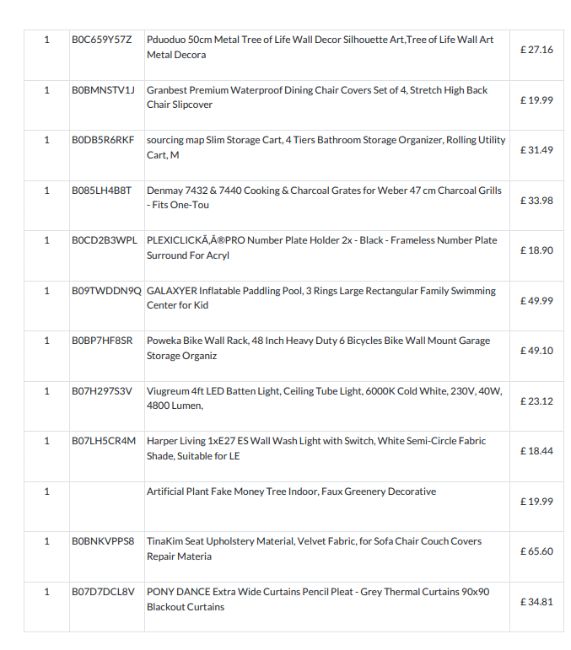The height and width of the screenshot is (650, 571).
Task: Select the PLEXICLICK Number Plate Holder description
Action: [321, 247]
